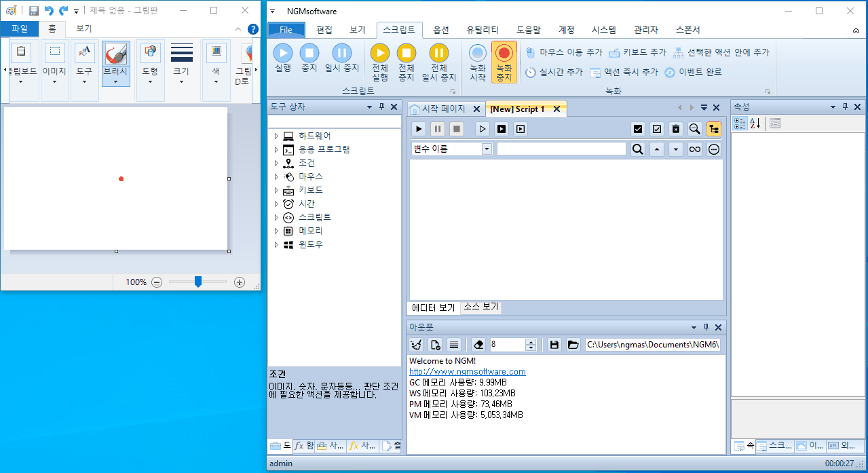Click the clear-output broom icon in 아웃풋 panel
The height and width of the screenshot is (473, 868).
(x=417, y=345)
